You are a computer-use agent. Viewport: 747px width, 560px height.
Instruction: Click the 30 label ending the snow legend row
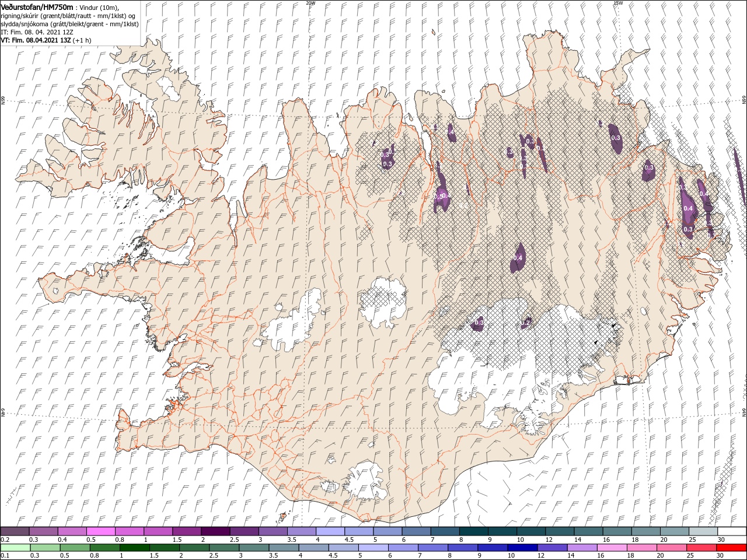point(720,540)
